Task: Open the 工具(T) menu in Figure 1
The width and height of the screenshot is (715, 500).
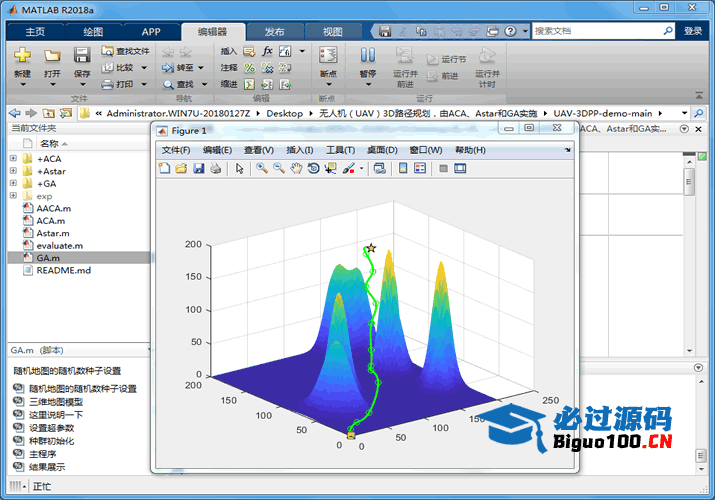Action: [x=340, y=150]
